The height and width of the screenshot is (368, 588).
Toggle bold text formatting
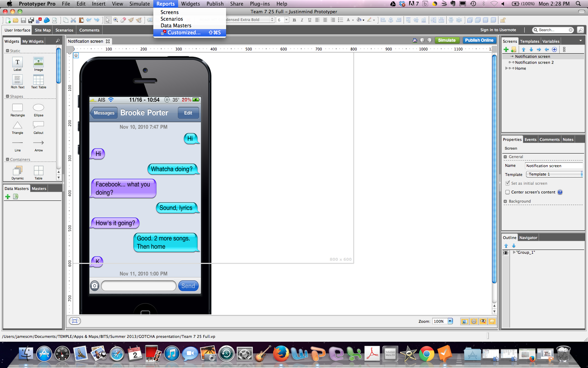tap(294, 20)
